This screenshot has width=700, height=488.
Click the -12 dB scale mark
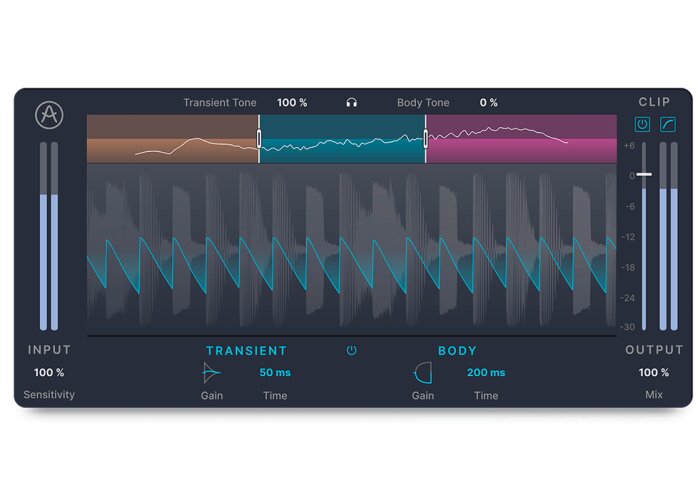point(628,237)
